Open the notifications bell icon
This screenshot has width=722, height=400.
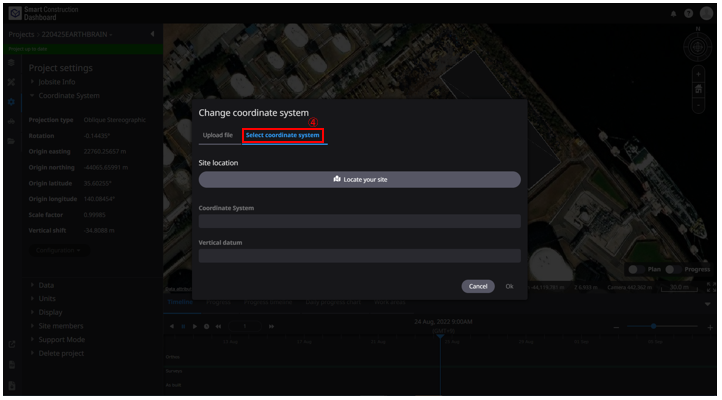673,14
